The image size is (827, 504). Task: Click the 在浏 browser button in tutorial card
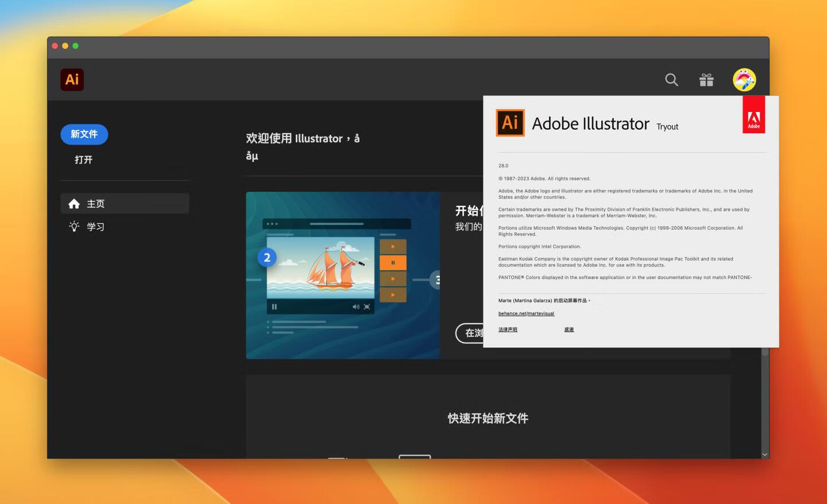470,333
